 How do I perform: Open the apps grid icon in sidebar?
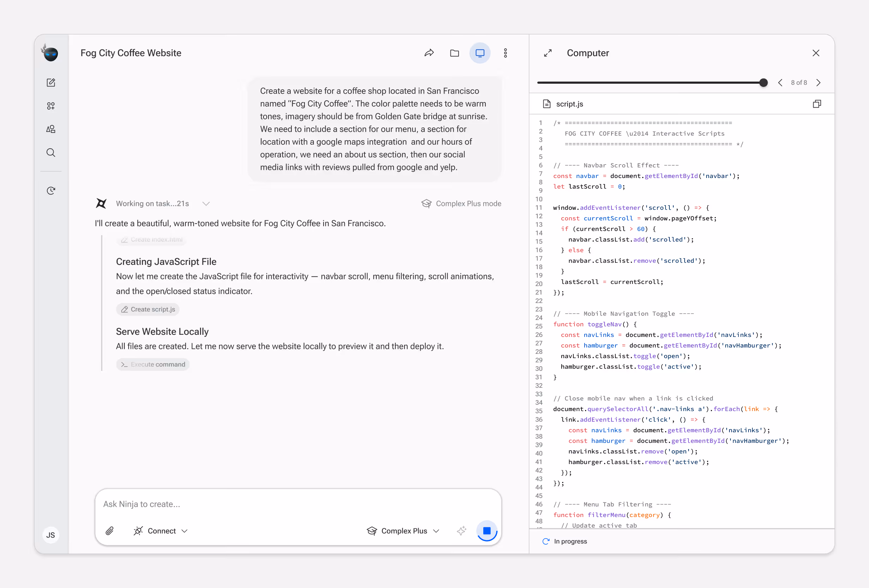click(51, 106)
